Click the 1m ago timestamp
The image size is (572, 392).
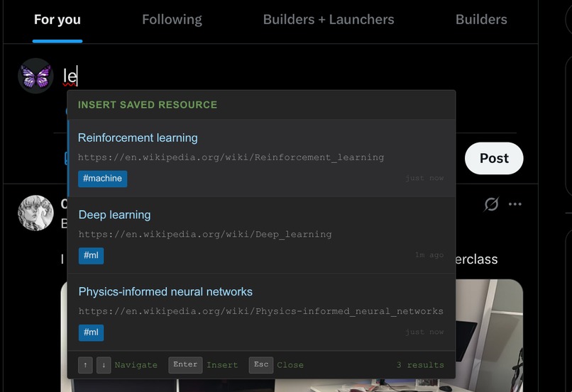[x=429, y=255]
